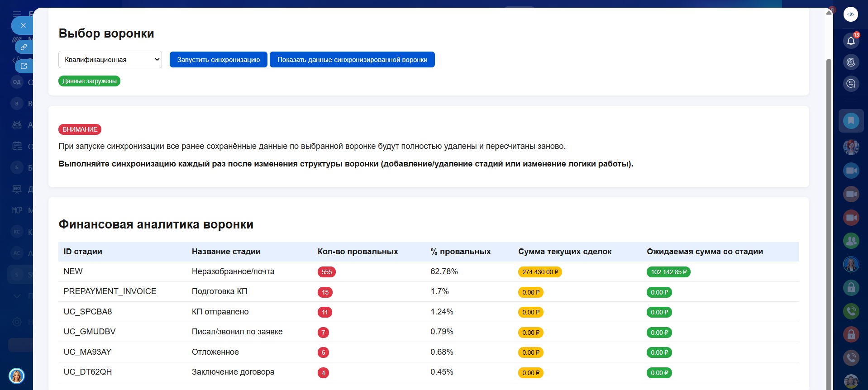Click the yellow 274 430.00 ₽ amount badge
This screenshot has width=868, height=390.
[x=539, y=272]
